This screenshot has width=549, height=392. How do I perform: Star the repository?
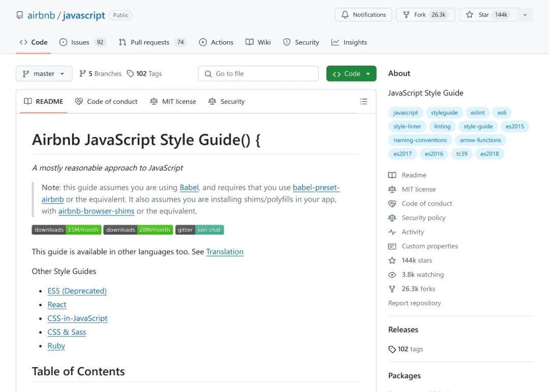(487, 15)
